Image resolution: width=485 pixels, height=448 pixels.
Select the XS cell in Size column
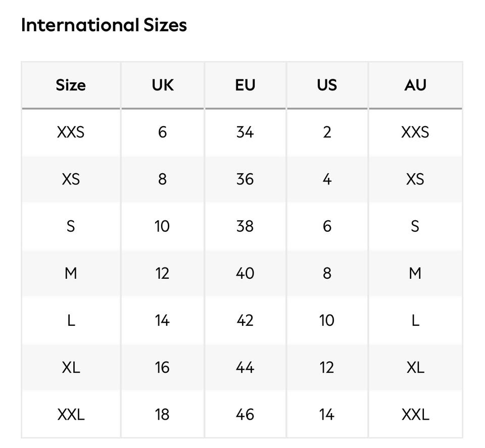click(71, 179)
